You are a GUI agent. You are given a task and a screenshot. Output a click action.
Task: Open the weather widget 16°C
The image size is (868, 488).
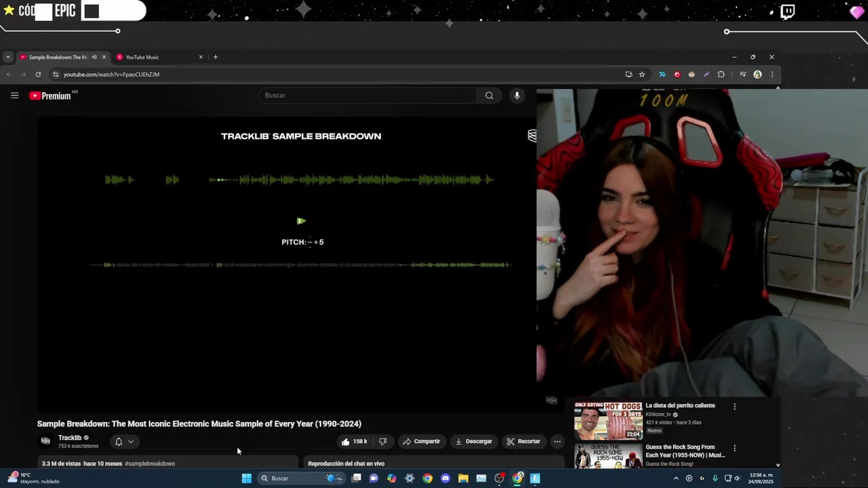pos(34,479)
